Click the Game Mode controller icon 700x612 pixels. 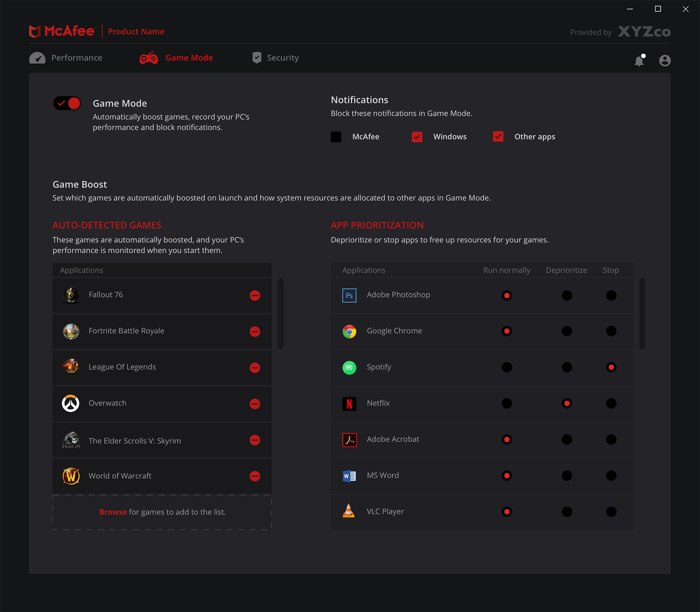[x=149, y=58]
